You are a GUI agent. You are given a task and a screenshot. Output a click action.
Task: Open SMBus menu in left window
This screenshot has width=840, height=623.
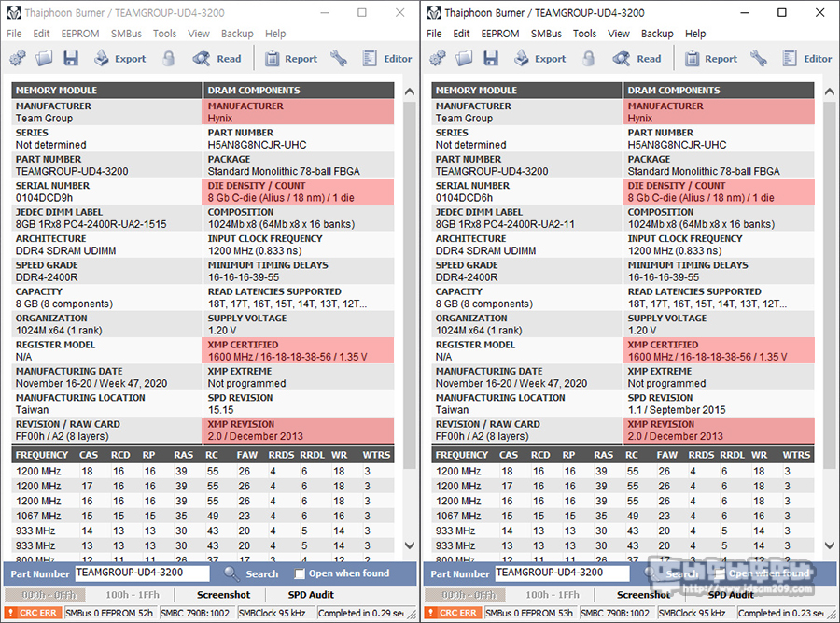[126, 34]
